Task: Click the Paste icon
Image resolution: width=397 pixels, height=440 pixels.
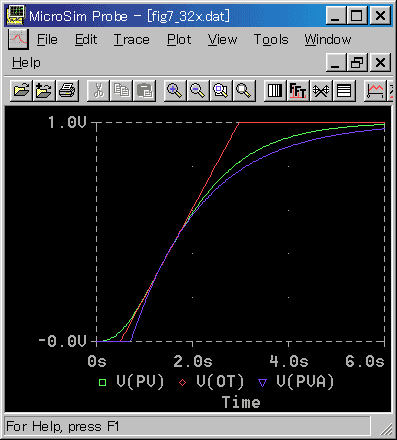Action: coord(144,90)
